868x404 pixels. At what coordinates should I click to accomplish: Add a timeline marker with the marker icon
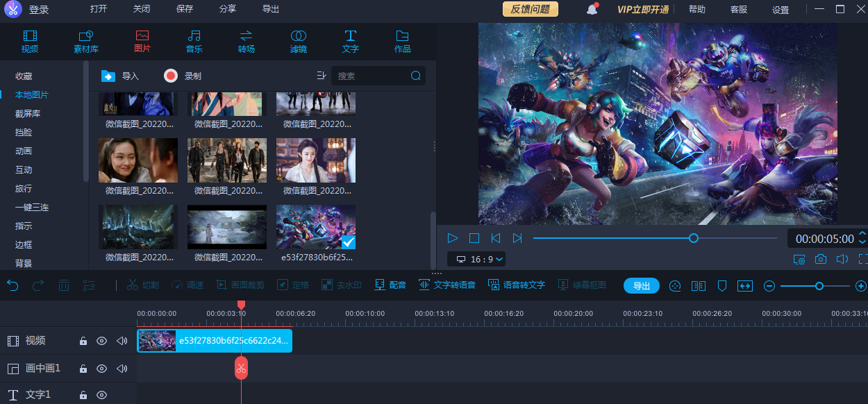pos(722,285)
